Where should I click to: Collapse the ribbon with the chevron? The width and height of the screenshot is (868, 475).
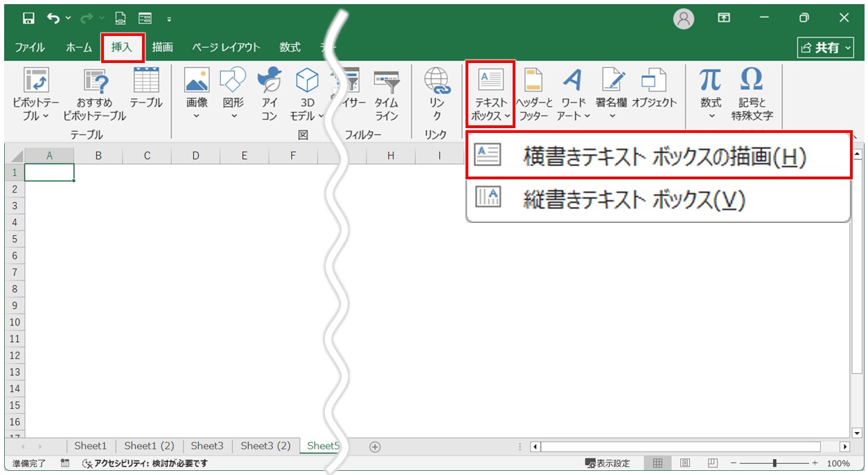(856, 136)
